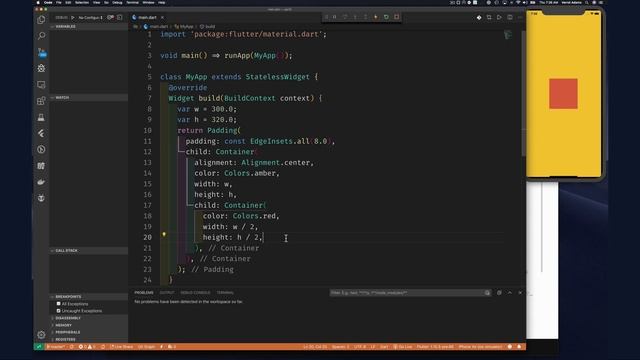Open the Debug menu in the menu bar
This screenshot has width=640, height=360.
pos(117,2)
